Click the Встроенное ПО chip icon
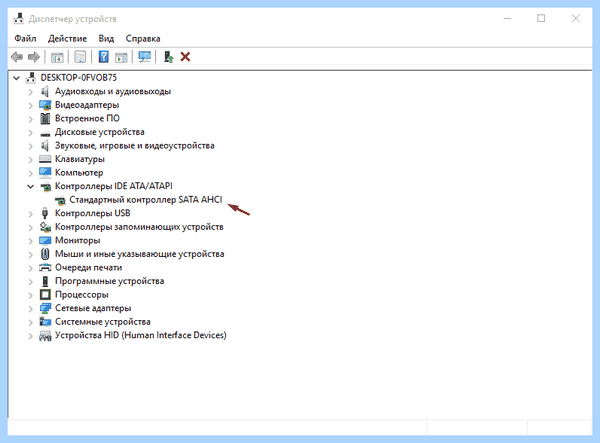 point(45,119)
